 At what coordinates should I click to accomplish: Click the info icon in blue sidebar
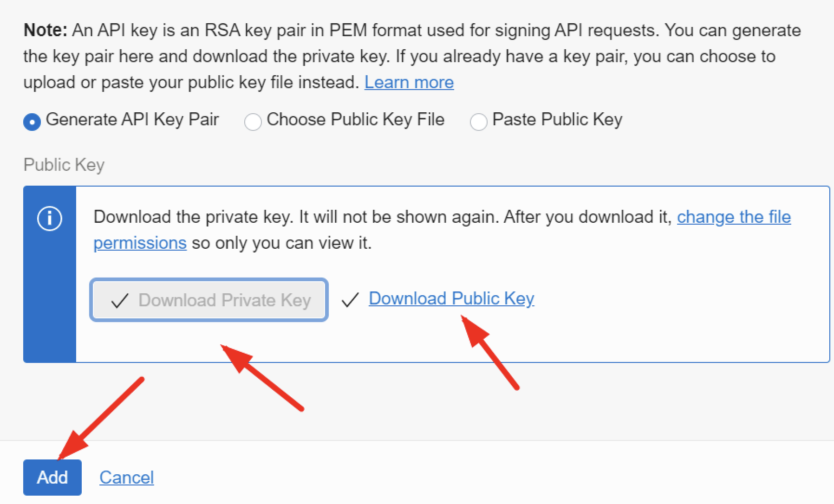click(x=49, y=219)
